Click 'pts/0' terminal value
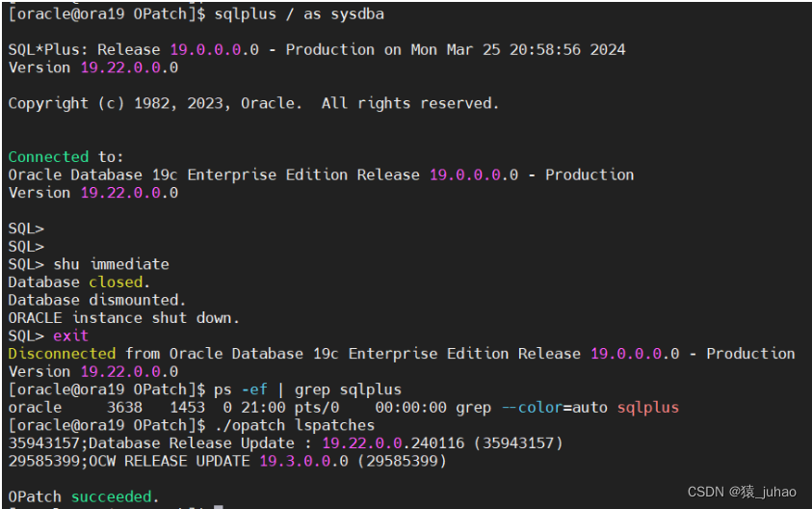Image resolution: width=812 pixels, height=509 pixels. coord(317,408)
